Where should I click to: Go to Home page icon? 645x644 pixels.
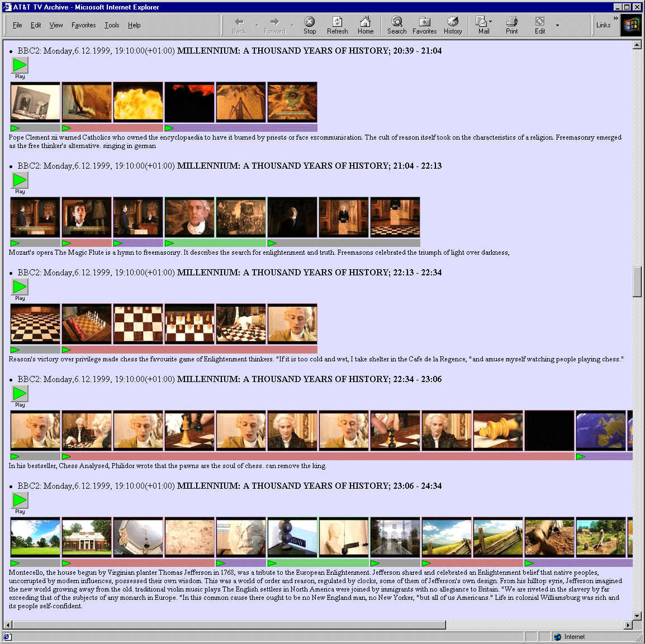click(365, 25)
